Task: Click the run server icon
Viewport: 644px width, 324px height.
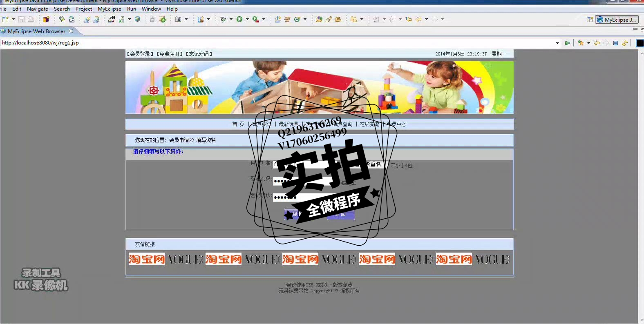Action: pyautogui.click(x=121, y=19)
